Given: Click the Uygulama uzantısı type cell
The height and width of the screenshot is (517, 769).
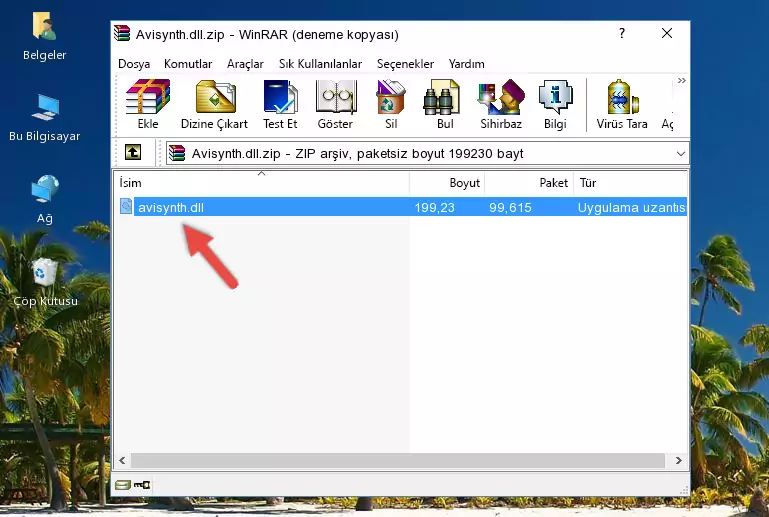Looking at the screenshot, I should [631, 207].
